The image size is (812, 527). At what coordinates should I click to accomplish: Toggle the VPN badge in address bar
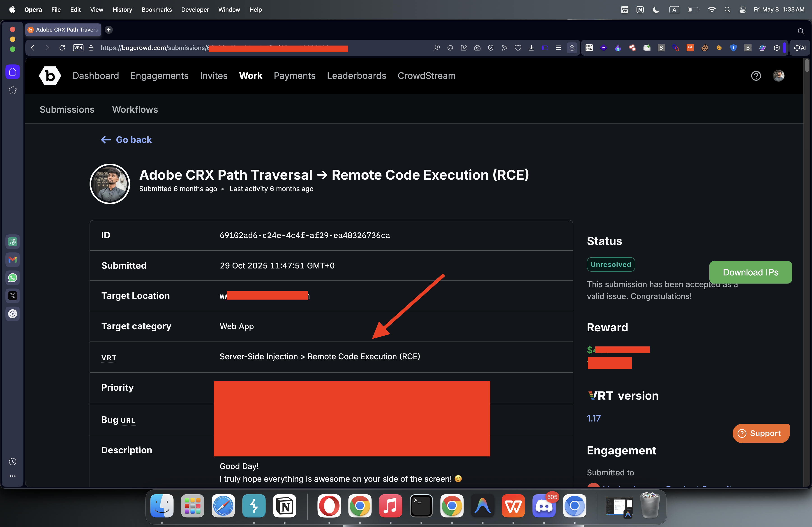click(x=78, y=48)
